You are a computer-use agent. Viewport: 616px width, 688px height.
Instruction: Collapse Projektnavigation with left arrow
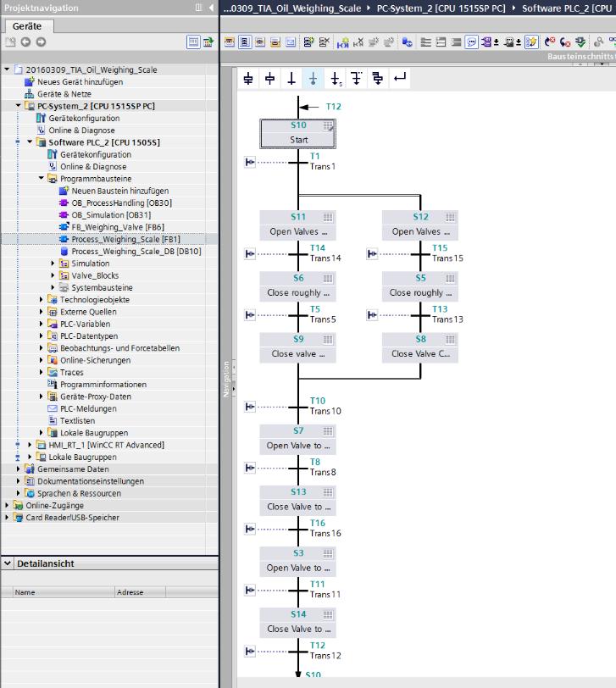click(211, 8)
